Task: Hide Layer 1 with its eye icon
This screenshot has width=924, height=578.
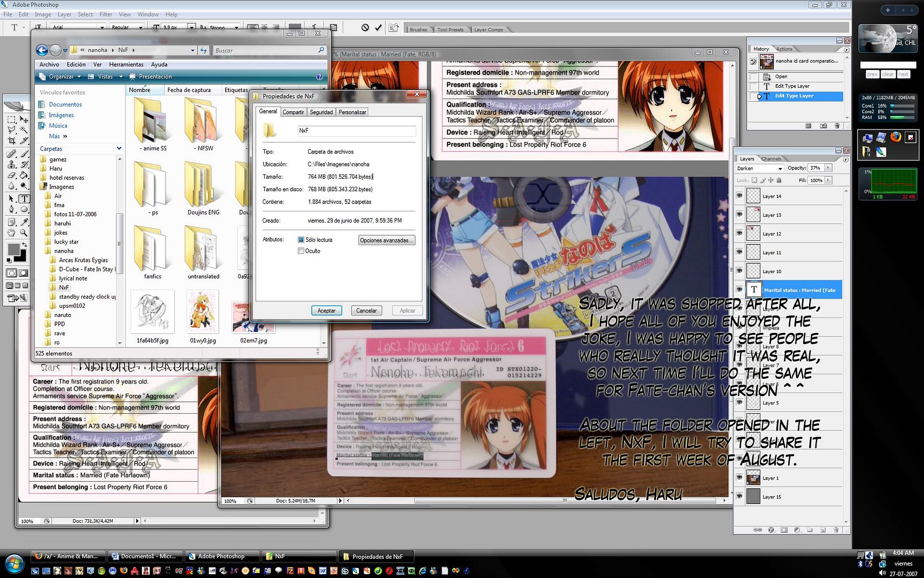Action: pyautogui.click(x=740, y=477)
